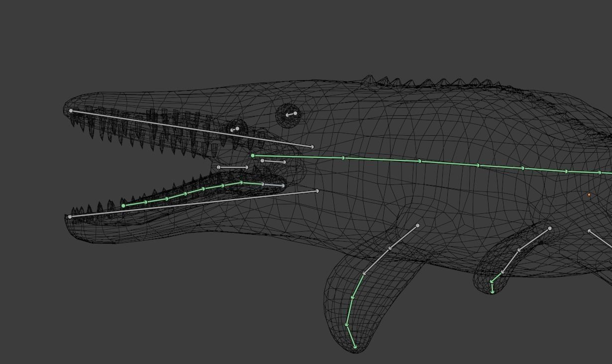Select the front flipper's upper grey shoulder bone
612x364 pixels.
point(404,237)
